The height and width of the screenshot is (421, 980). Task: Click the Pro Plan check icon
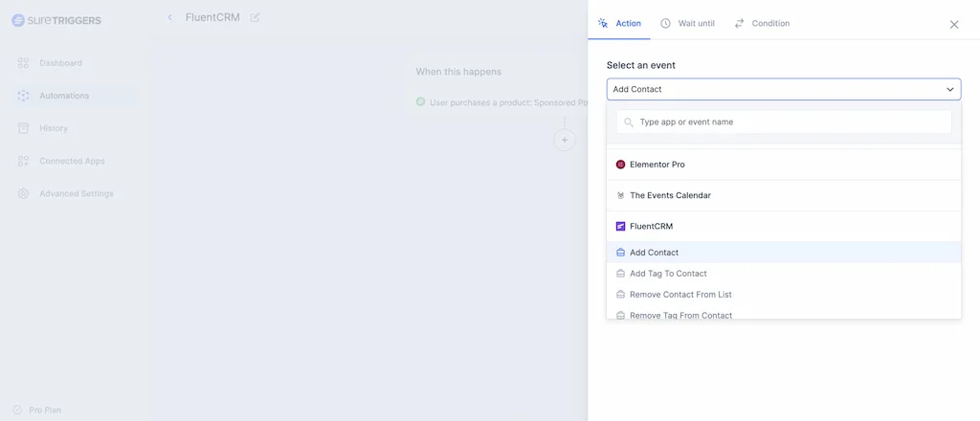coord(17,410)
